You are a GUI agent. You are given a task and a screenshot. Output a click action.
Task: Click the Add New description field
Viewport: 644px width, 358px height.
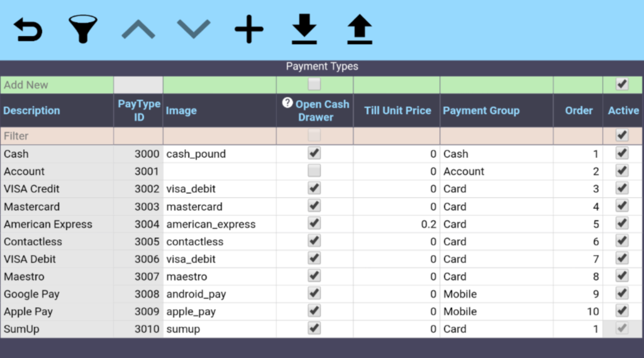click(x=57, y=85)
